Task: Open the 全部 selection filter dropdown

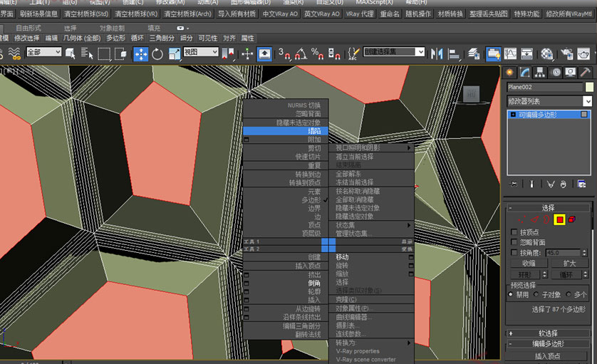Action: coord(43,52)
